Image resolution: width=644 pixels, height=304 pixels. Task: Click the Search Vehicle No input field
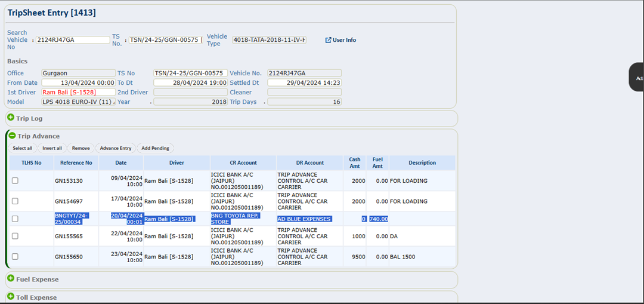click(73, 40)
